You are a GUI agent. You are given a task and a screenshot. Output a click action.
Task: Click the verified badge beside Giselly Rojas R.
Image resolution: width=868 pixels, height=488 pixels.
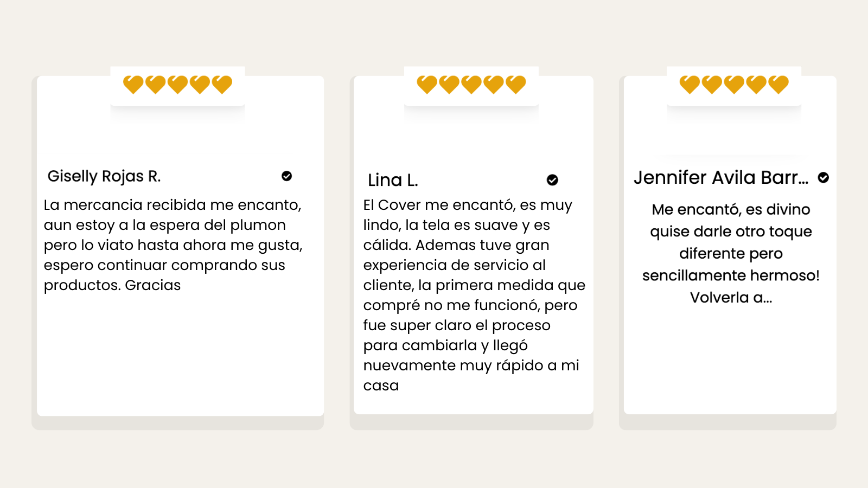tap(286, 176)
